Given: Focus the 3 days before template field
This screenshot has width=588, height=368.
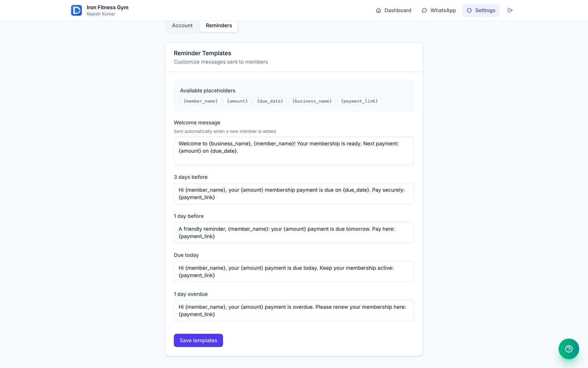Looking at the screenshot, I should [x=294, y=194].
